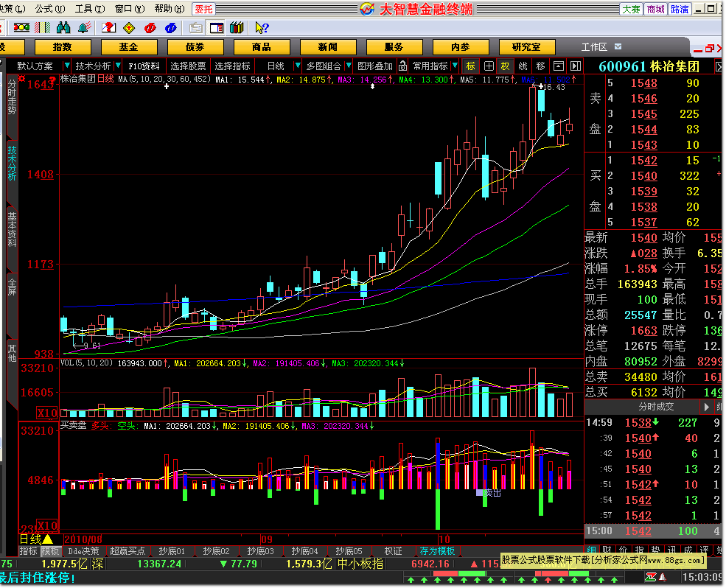Open the 窗口 menu
The image size is (726, 588).
tap(130, 9)
